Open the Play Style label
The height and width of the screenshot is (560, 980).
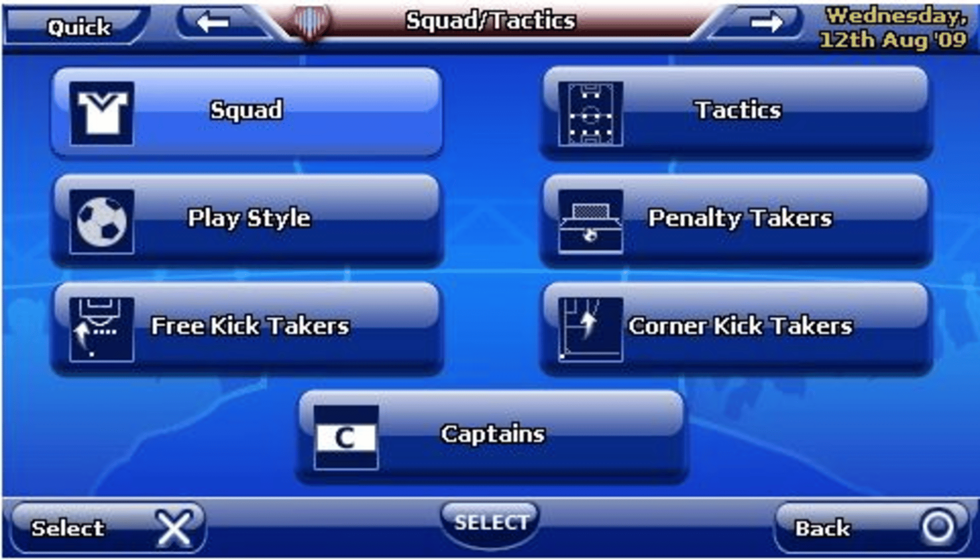249,218
